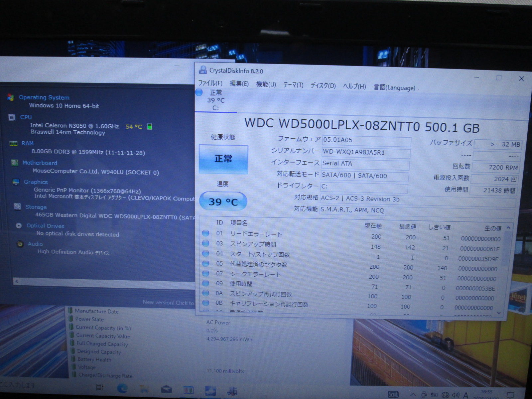Click the Graphics monitor icon
Viewport: 532px width, 399px height.
tap(16, 182)
